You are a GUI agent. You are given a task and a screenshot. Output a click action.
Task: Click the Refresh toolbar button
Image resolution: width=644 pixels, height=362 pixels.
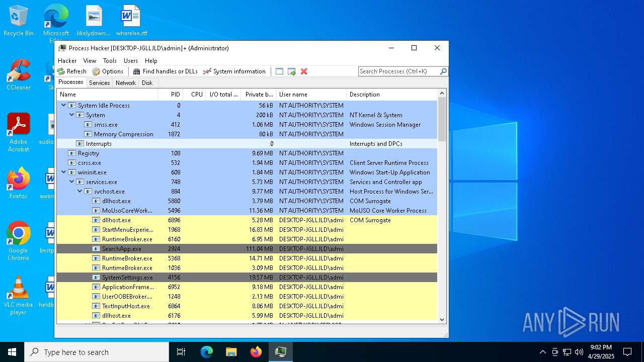(x=71, y=71)
